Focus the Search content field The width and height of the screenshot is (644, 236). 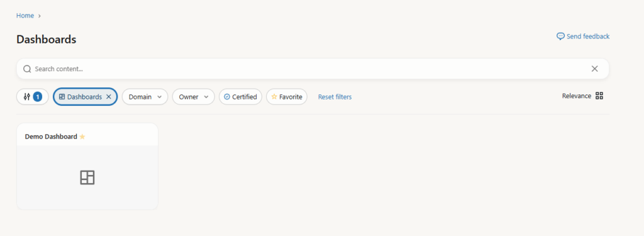313,69
